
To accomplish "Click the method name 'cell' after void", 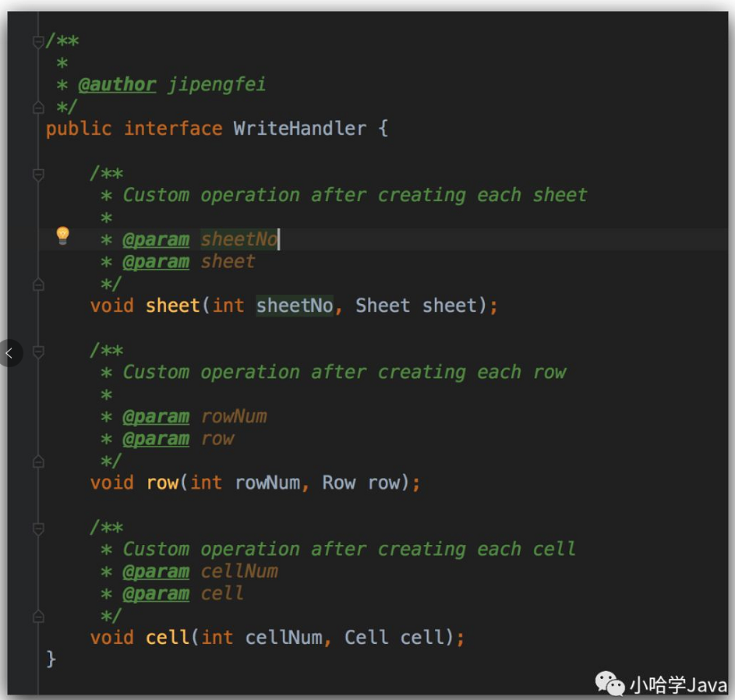I will coord(168,638).
